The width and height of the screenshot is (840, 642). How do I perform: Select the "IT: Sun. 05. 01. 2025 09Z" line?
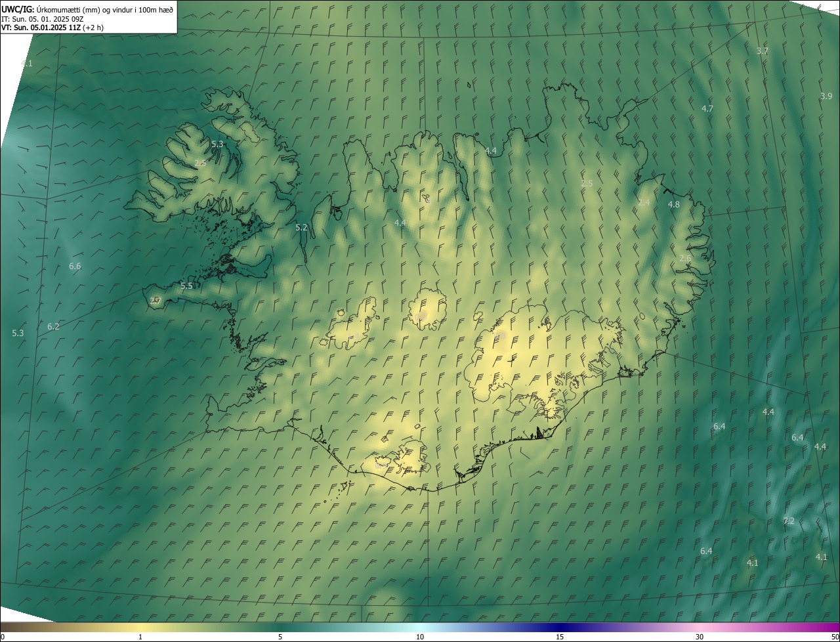[43, 18]
